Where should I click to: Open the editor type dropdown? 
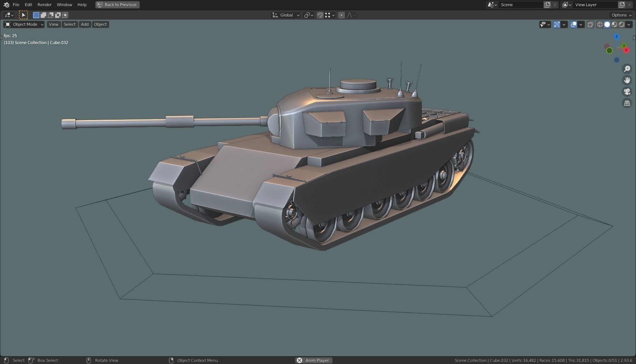coord(9,15)
